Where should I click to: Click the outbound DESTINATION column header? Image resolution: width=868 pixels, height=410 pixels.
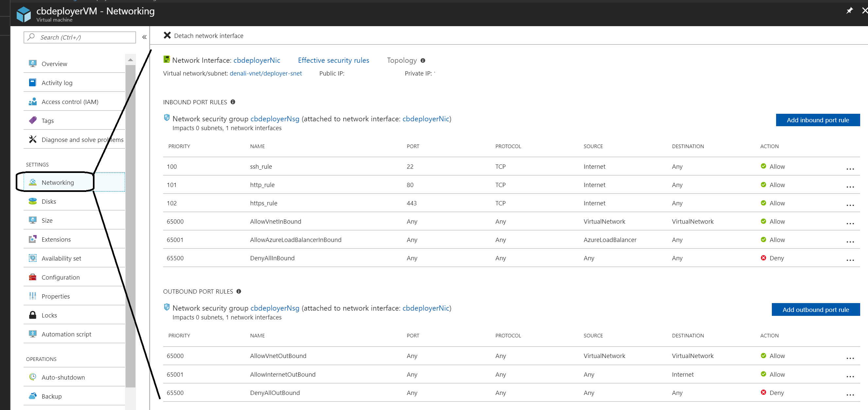[x=688, y=335]
